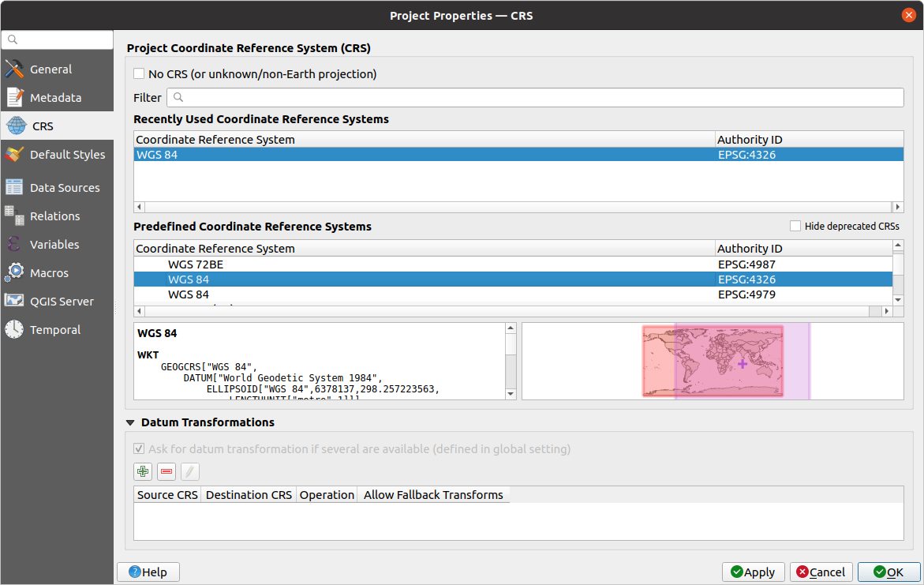The height and width of the screenshot is (585, 924).
Task: Click the Apply button
Action: point(753,572)
